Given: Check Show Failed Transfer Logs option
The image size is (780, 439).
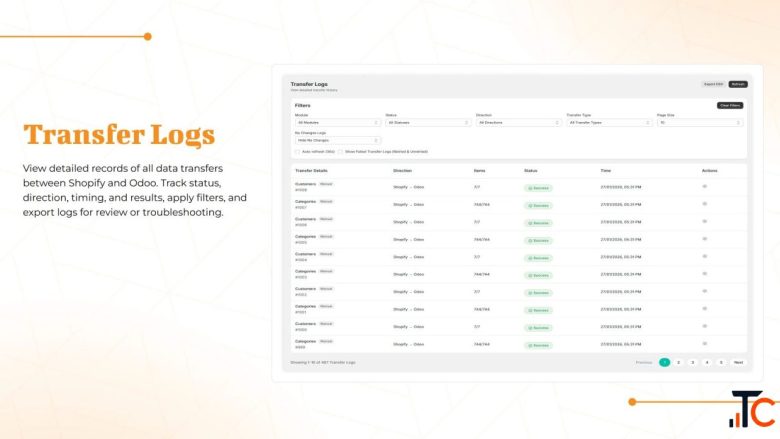Looking at the screenshot, I should tap(340, 152).
